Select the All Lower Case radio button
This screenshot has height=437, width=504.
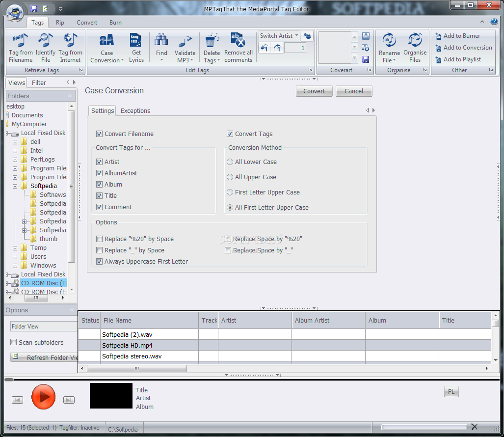[x=230, y=162]
